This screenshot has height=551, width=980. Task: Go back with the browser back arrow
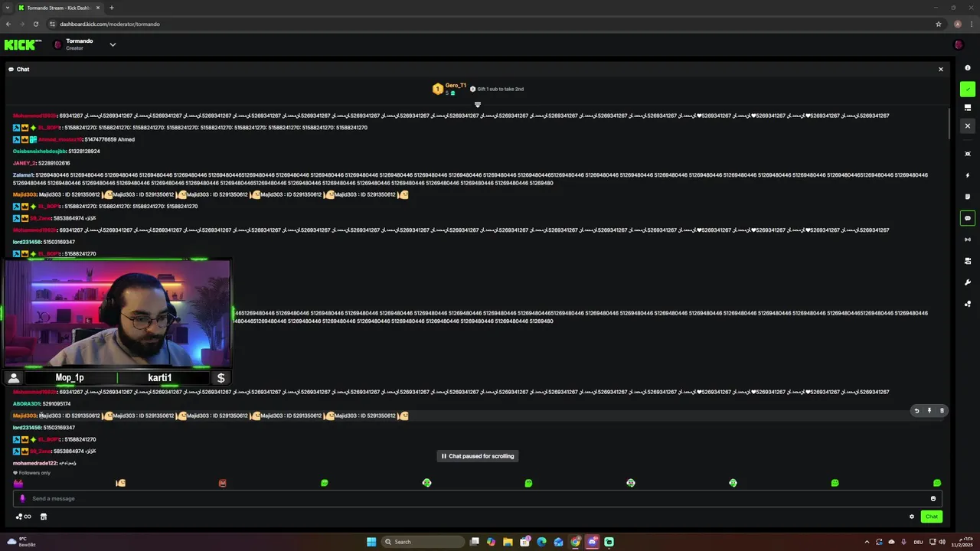pyautogui.click(x=8, y=24)
